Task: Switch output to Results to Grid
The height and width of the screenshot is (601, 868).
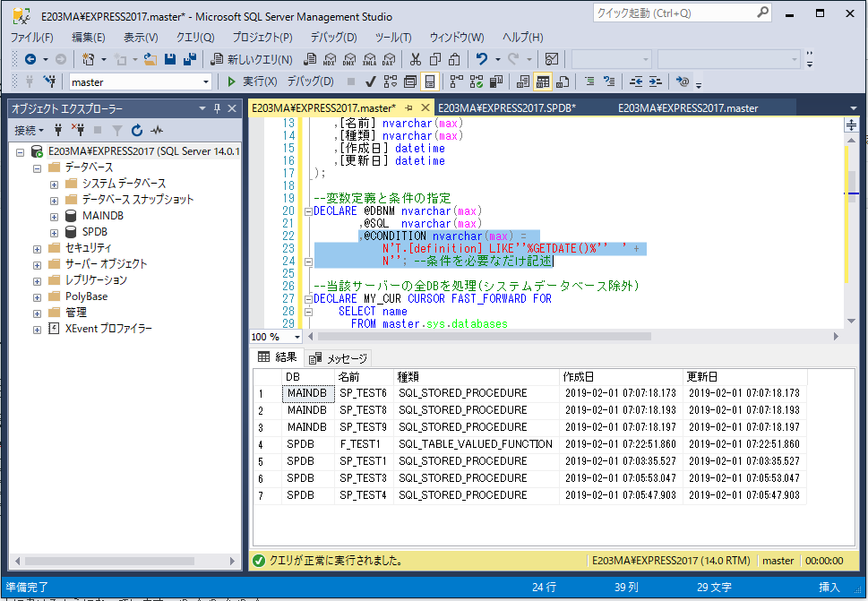Action: click(543, 82)
